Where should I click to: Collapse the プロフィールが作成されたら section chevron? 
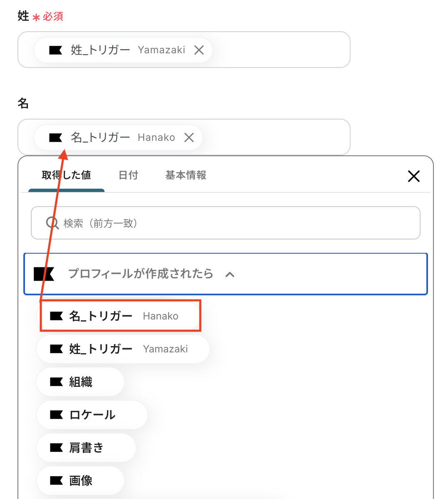[230, 274]
